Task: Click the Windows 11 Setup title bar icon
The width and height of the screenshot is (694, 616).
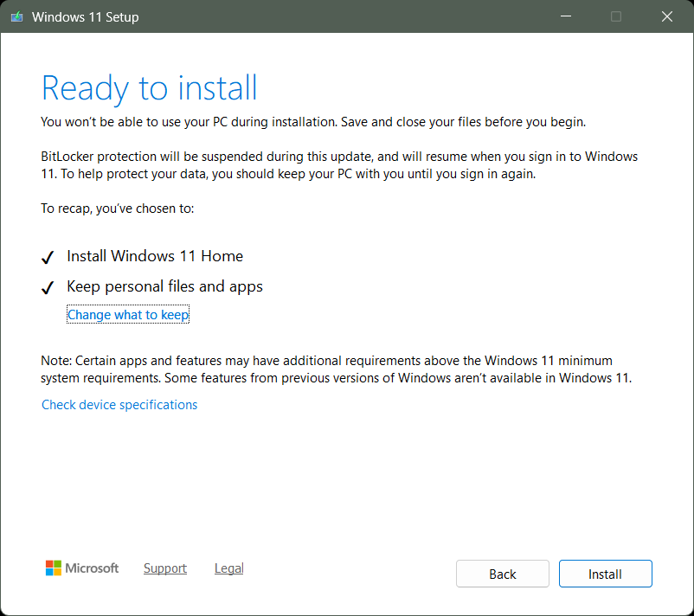Action: coord(16,16)
